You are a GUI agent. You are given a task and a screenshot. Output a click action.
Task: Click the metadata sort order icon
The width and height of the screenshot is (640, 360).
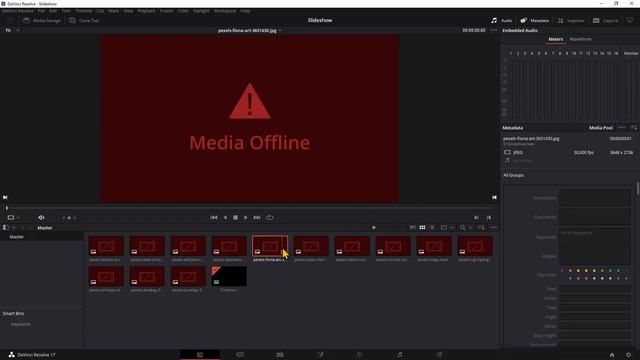pos(633,128)
